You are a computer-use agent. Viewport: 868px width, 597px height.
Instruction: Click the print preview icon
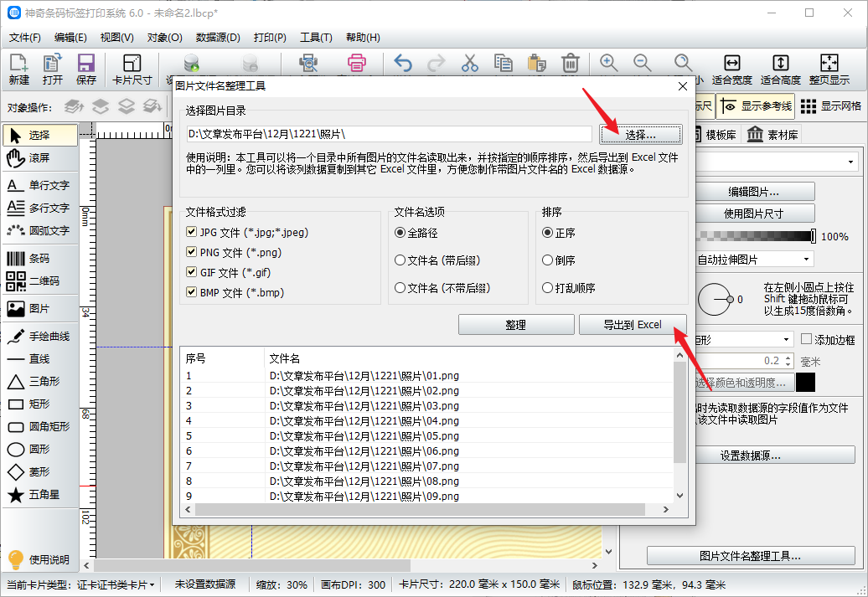pos(308,63)
